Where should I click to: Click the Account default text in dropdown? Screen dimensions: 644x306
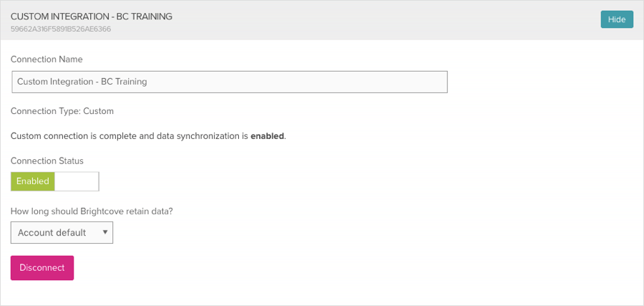point(52,232)
